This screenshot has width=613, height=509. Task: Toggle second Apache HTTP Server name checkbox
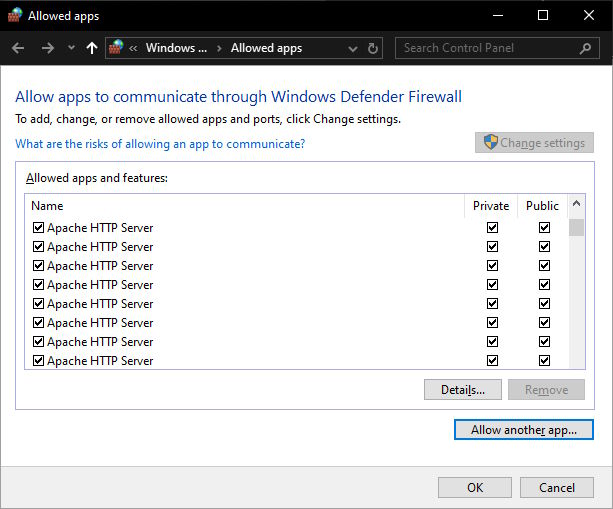(x=38, y=247)
